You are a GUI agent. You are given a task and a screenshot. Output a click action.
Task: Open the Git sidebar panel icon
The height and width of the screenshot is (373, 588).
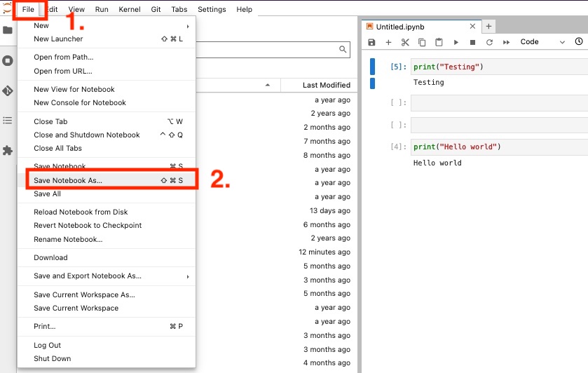(8, 91)
